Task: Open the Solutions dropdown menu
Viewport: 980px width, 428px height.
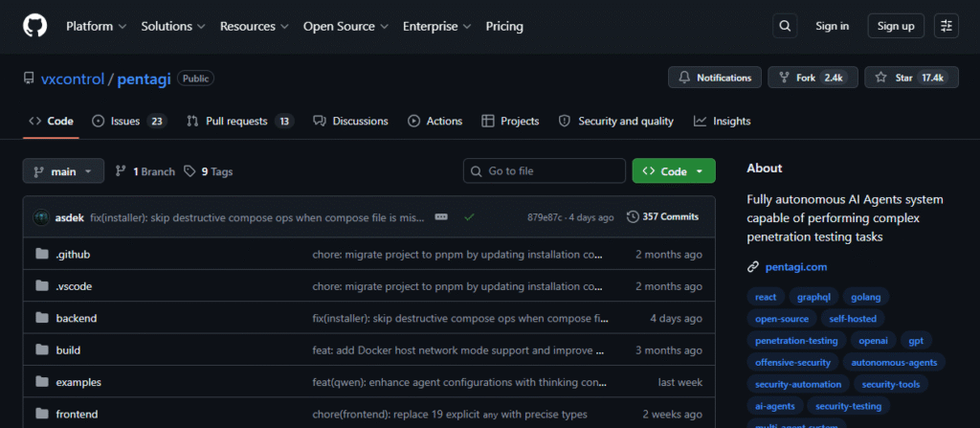Action: point(173,26)
